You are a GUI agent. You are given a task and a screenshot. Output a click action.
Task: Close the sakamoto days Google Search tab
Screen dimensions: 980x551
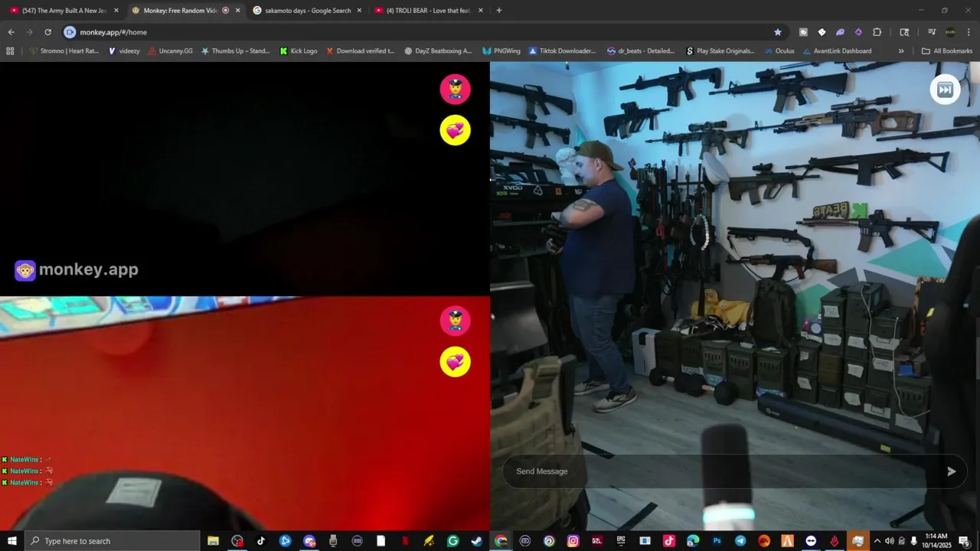pyautogui.click(x=359, y=11)
